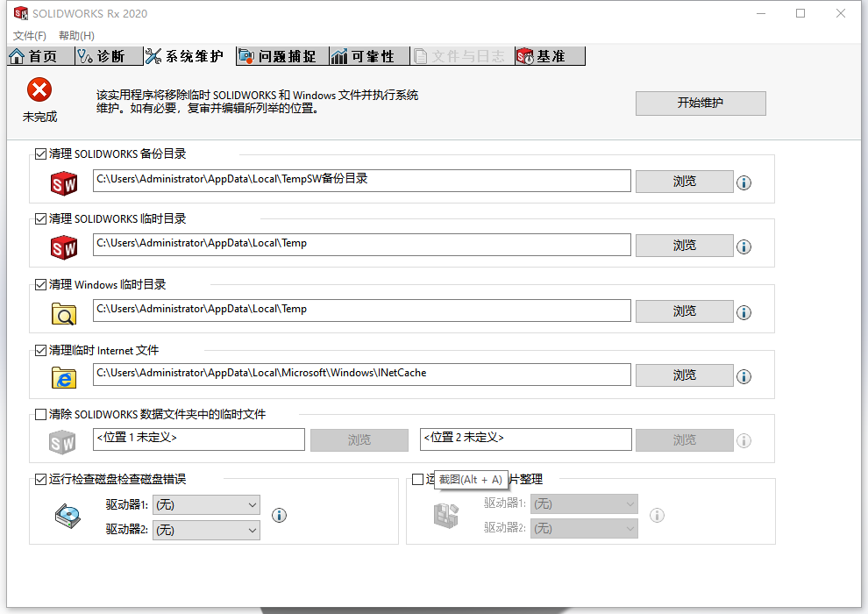Enable the disk defragment 整理 checkbox
This screenshot has width=868, height=614.
pos(418,479)
